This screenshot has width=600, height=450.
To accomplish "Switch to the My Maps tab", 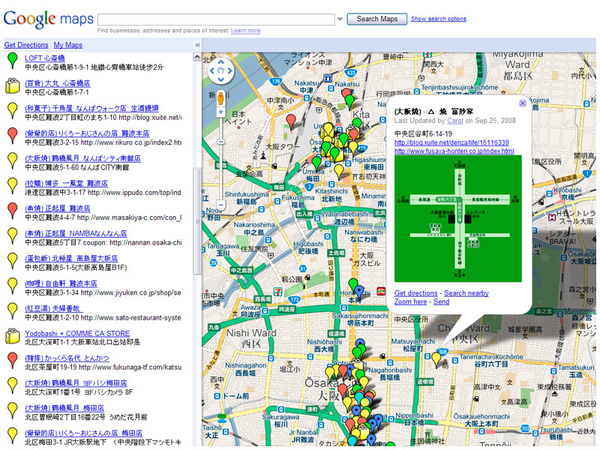I will click(68, 45).
